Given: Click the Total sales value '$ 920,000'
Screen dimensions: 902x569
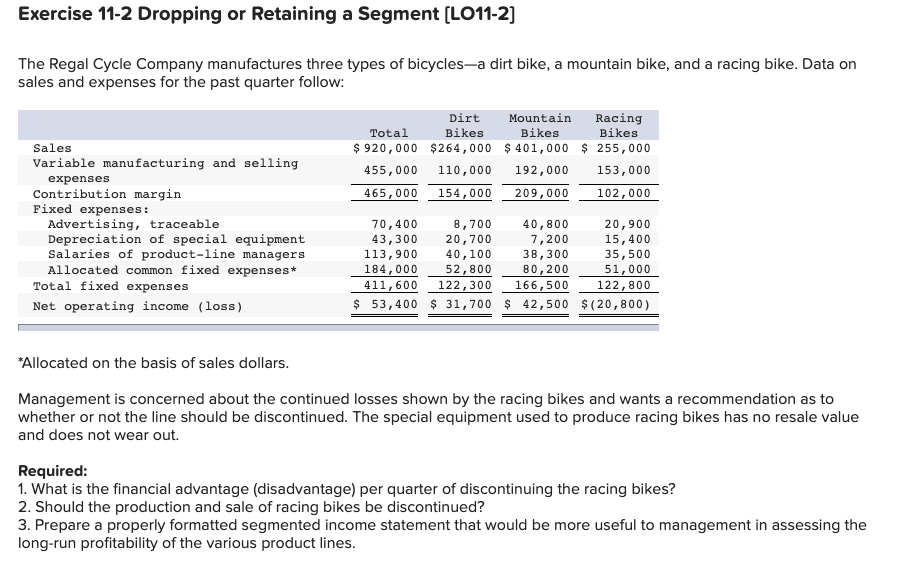Looking at the screenshot, I should (385, 148).
